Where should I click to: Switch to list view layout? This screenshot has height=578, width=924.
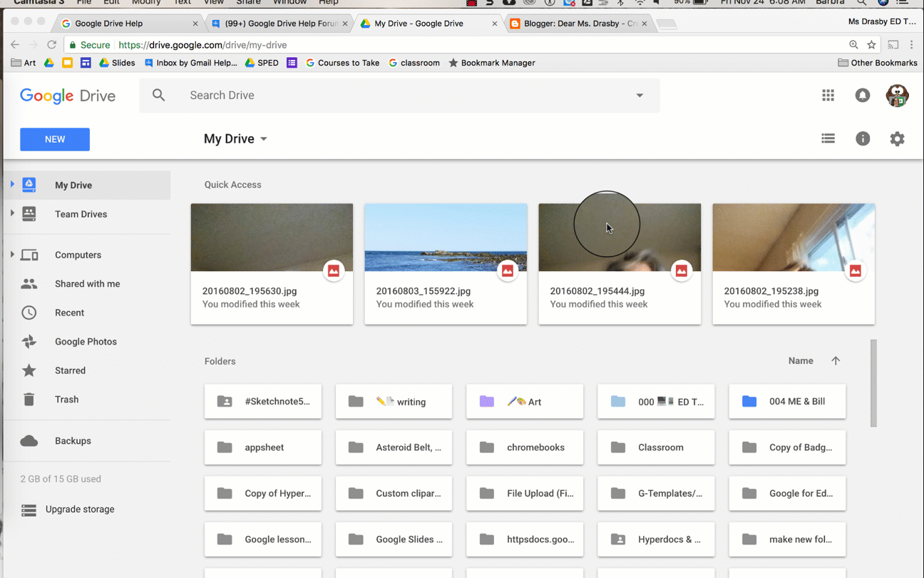pos(828,138)
